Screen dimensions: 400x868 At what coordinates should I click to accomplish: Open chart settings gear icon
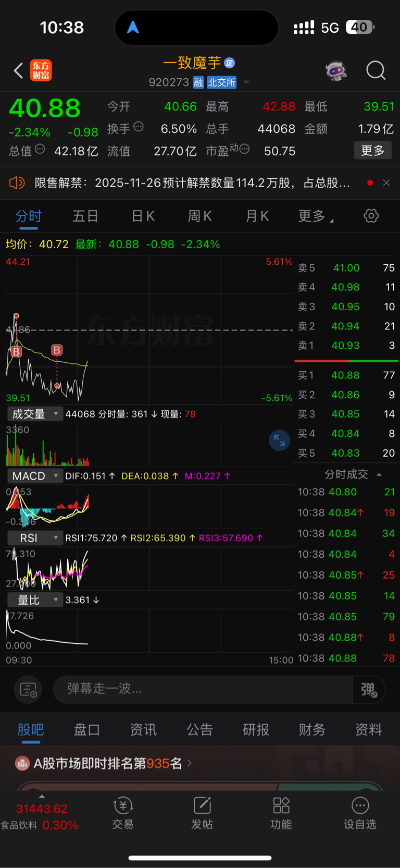(371, 216)
